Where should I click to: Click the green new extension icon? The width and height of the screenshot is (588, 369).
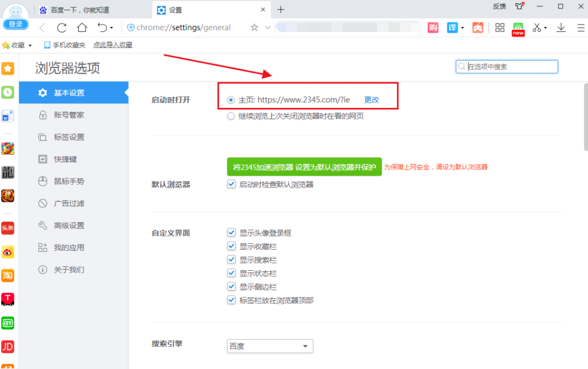518,29
